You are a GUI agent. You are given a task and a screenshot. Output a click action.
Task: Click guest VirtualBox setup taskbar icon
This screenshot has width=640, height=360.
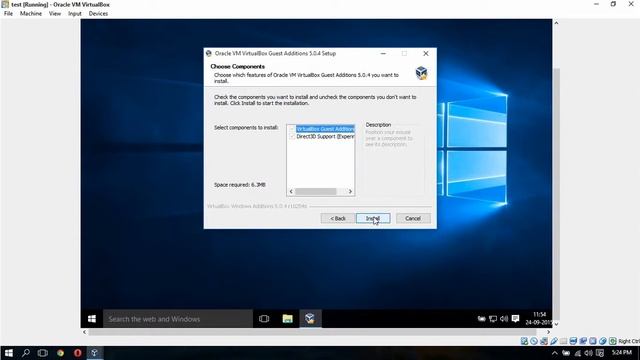(310, 319)
